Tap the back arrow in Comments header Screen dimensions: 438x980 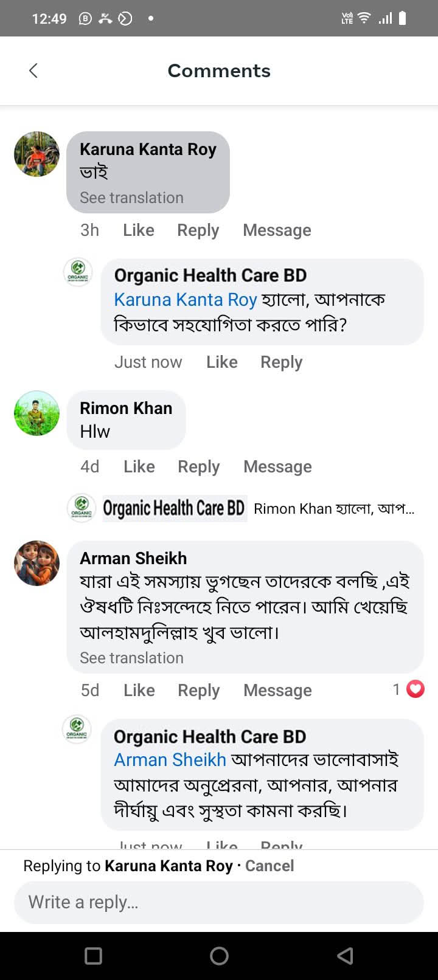pos(33,71)
